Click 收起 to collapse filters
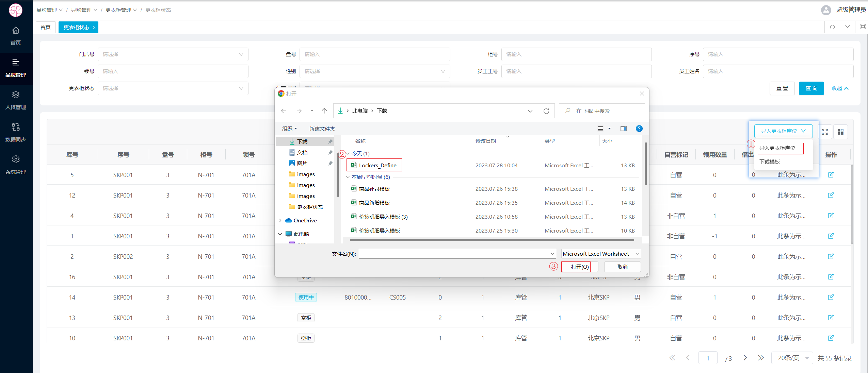This screenshot has height=373, width=868. [x=840, y=88]
